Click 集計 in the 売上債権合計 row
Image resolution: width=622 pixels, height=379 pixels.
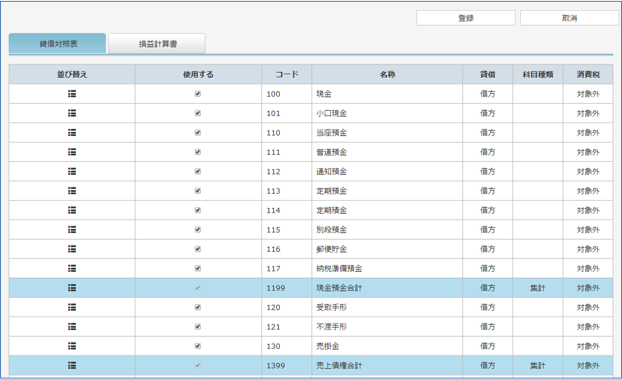[x=538, y=366]
